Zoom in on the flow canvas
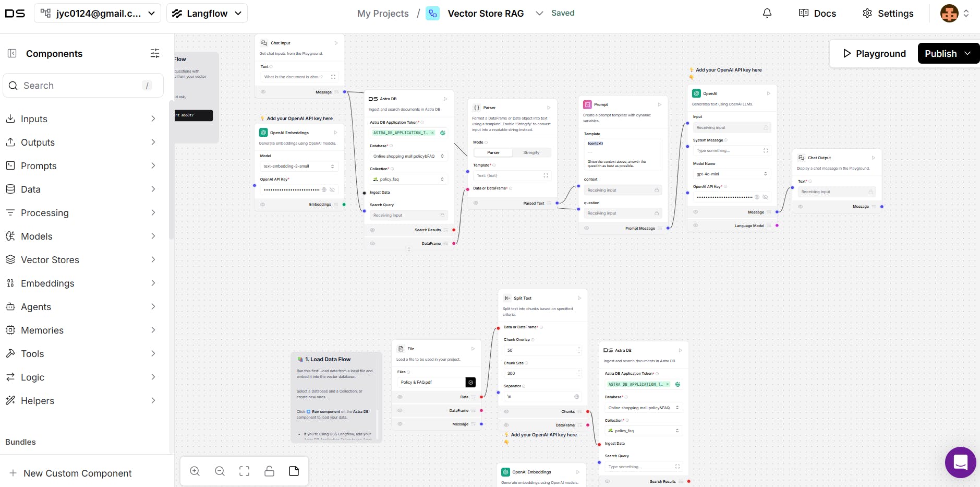Viewport: 980px width, 487px height. click(195, 471)
